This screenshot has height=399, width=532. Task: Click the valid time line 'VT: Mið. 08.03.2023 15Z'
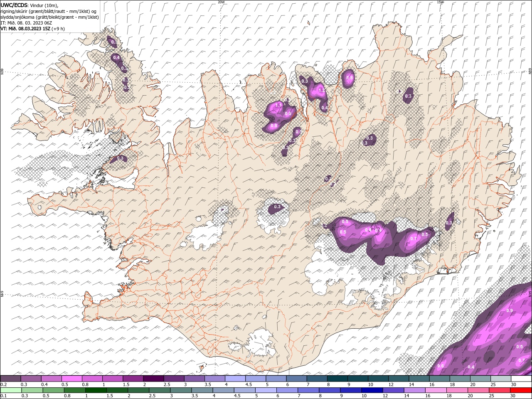25,29
